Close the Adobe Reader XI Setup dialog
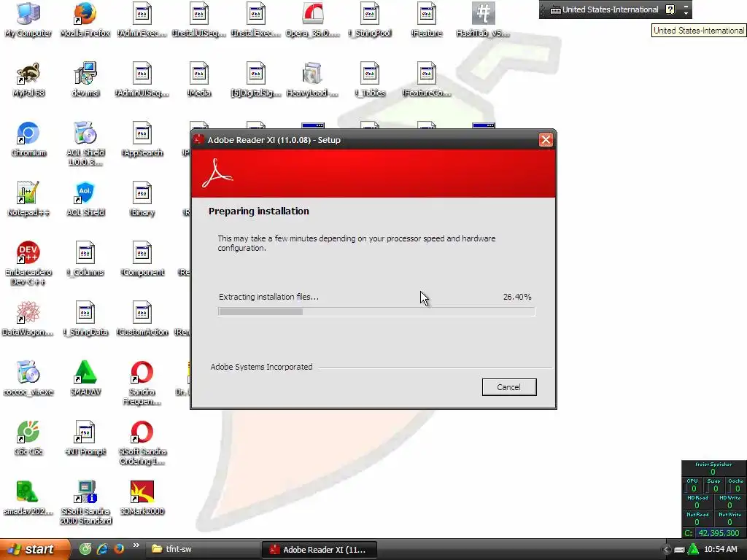Viewport: 747px width, 560px height. (x=546, y=140)
